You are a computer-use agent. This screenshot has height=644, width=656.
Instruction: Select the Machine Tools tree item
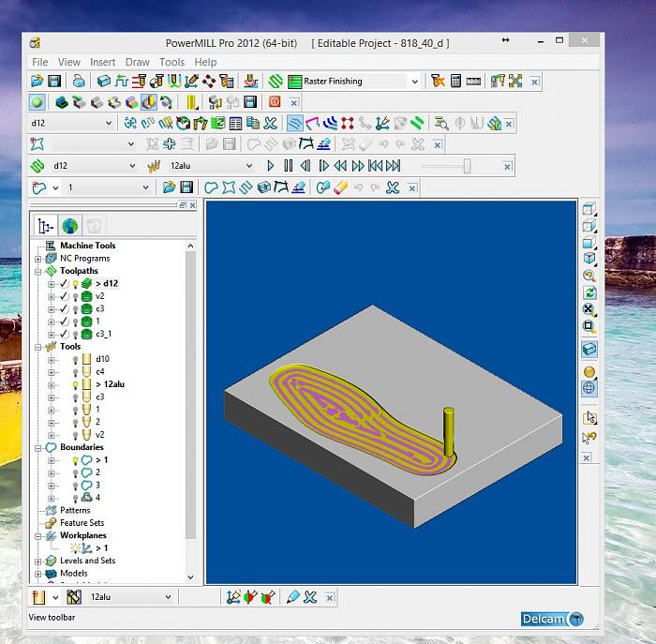87,246
